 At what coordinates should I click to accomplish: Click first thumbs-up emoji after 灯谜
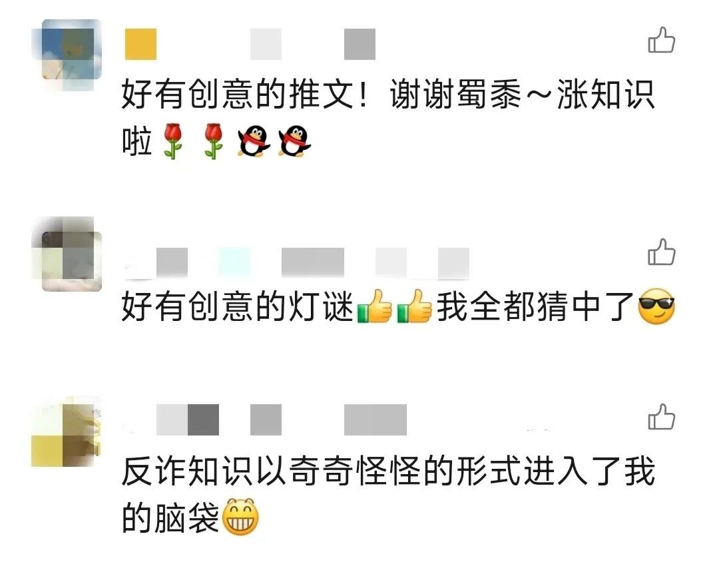[x=375, y=306]
